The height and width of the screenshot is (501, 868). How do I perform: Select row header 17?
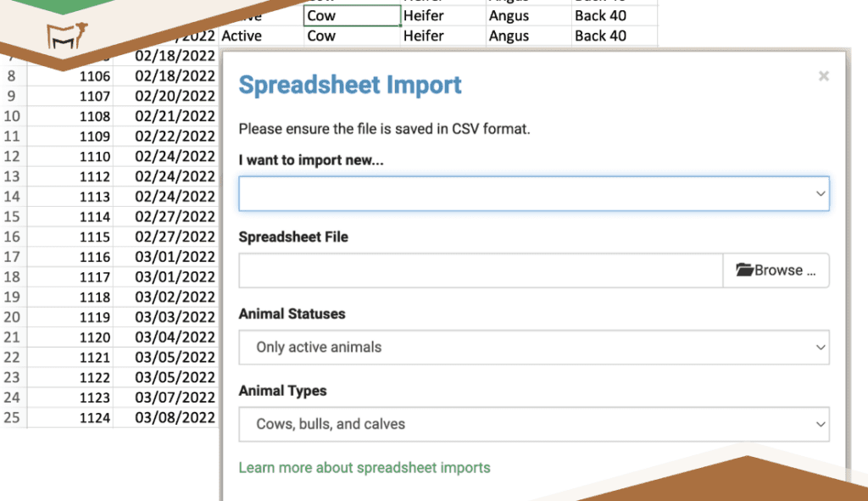click(13, 257)
